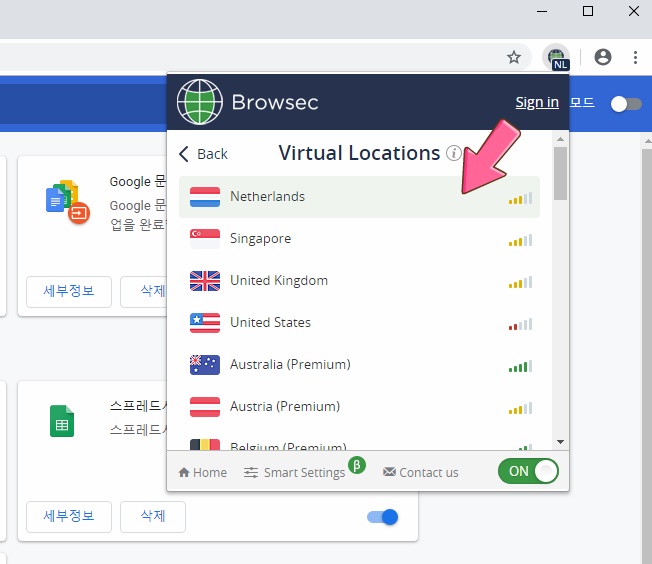The image size is (652, 564).
Task: Click the beta badge beside Smart Settings
Action: click(357, 465)
